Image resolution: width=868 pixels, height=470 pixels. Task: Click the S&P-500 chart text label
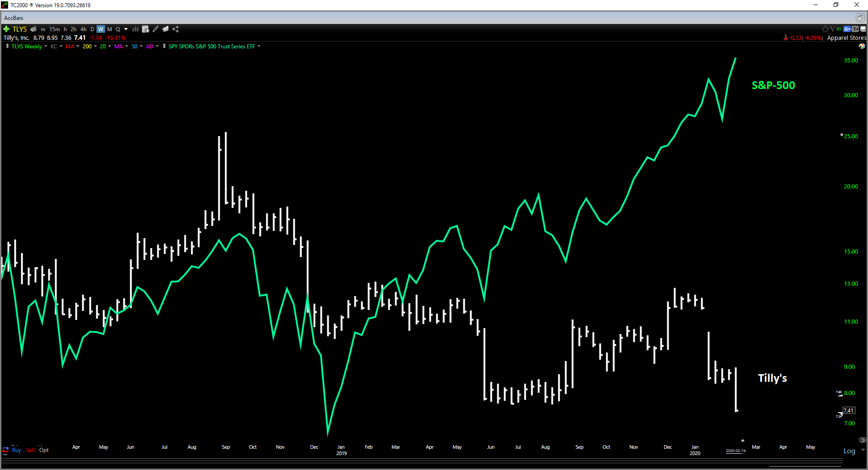tap(773, 85)
